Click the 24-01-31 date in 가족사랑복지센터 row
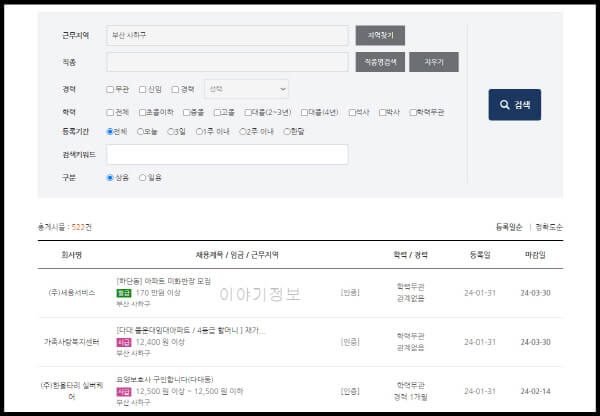The height and width of the screenshot is (416, 600). 479,342
